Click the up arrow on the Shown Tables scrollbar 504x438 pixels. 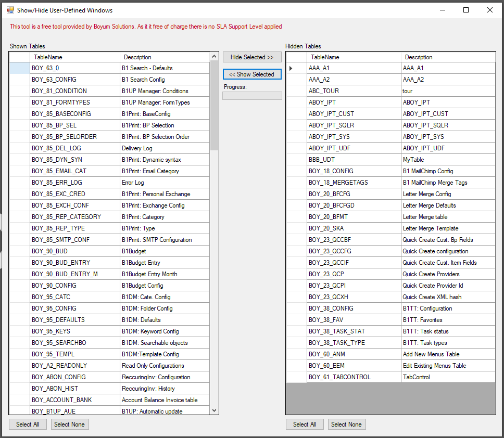click(214, 56)
